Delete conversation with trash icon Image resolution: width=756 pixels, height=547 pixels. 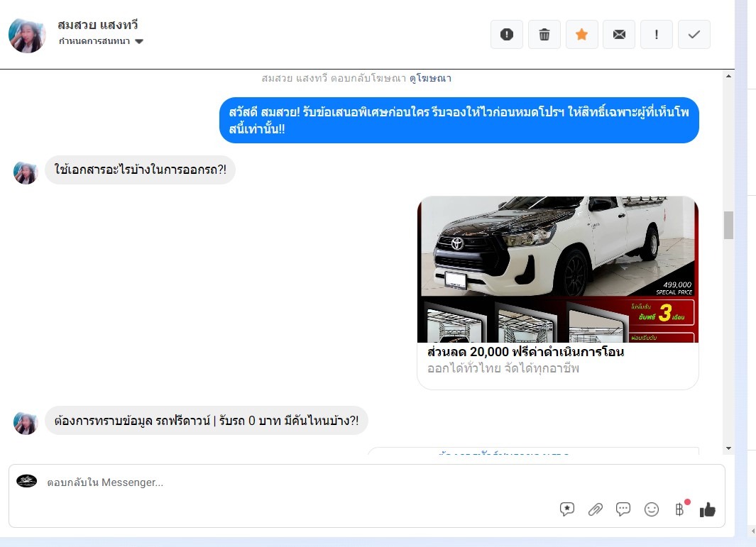(x=544, y=35)
